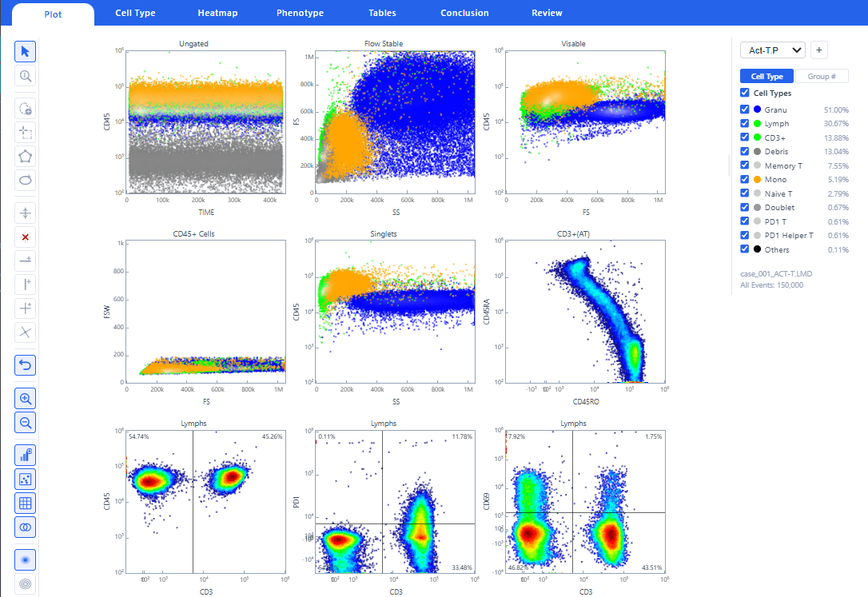The width and height of the screenshot is (868, 597).
Task: Uncheck the Lymph cell type
Action: point(745,123)
